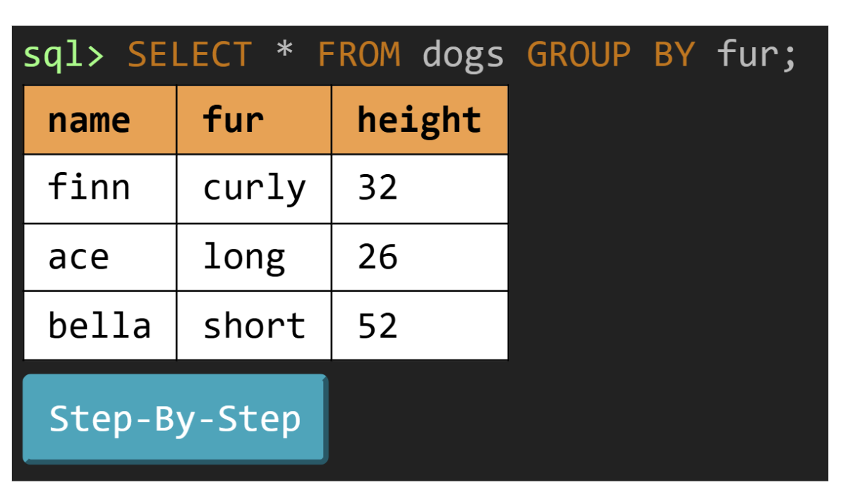Screen dimensions: 841x504
Task: Click the GROUP keyword in the query
Action: coord(579,55)
